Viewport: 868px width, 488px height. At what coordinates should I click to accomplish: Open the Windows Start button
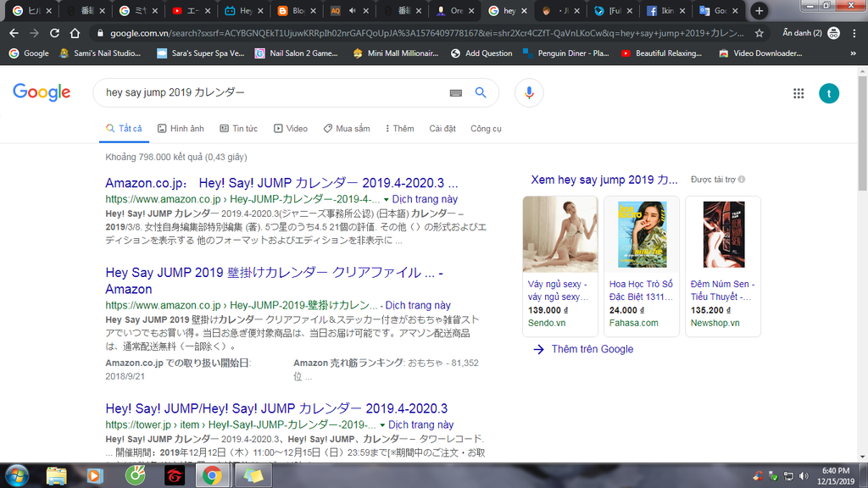16,476
